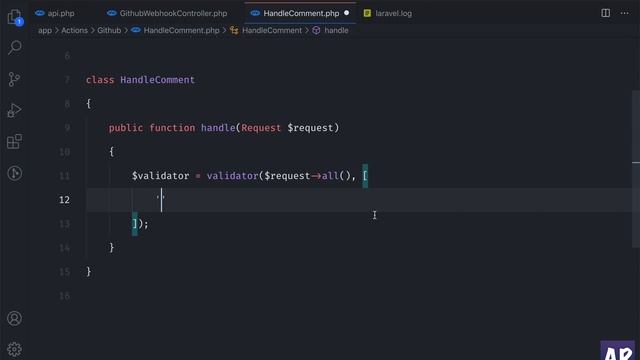640x360 pixels.
Task: Click the validator function call on line 11
Action: coord(232,176)
